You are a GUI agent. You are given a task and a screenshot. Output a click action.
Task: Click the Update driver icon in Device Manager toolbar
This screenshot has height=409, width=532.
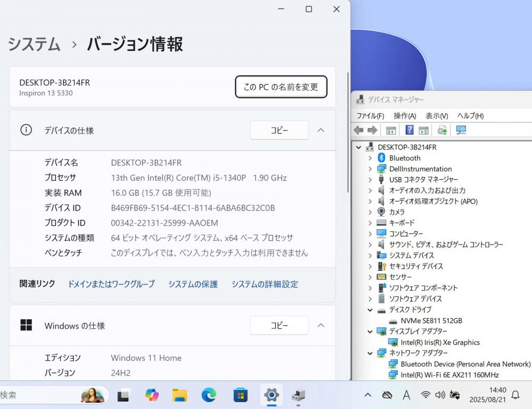[x=442, y=130]
